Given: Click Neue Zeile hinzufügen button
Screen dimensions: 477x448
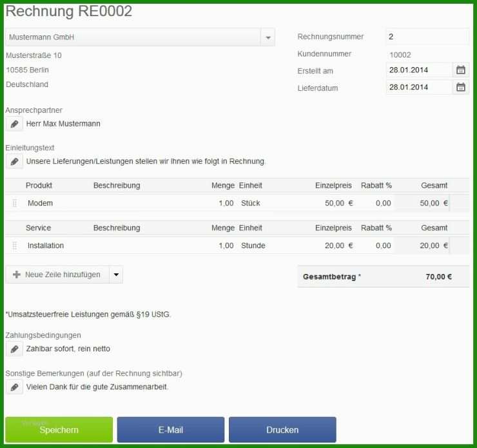Looking at the screenshot, I should point(57,275).
